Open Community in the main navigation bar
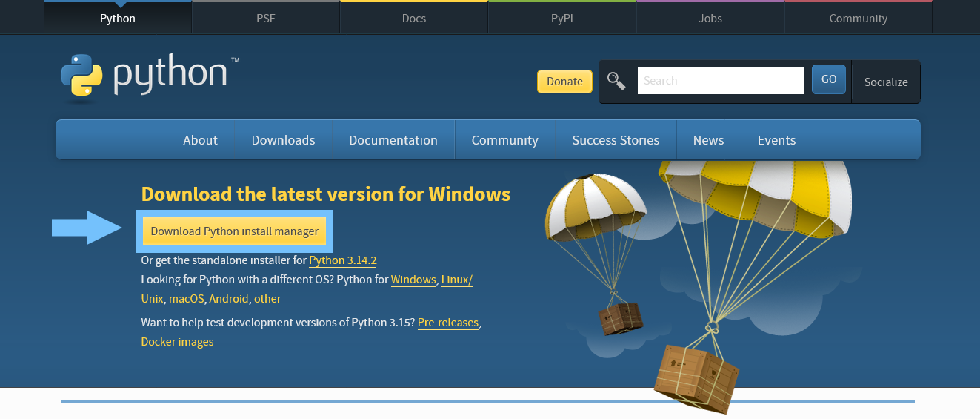Viewport: 980px width, 419px height. (x=504, y=140)
